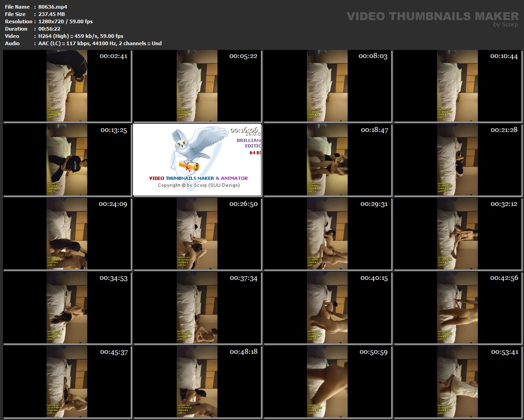Select the thumbnail stamped 00:02:41
This screenshot has height=420, width=524.
pyautogui.click(x=67, y=86)
